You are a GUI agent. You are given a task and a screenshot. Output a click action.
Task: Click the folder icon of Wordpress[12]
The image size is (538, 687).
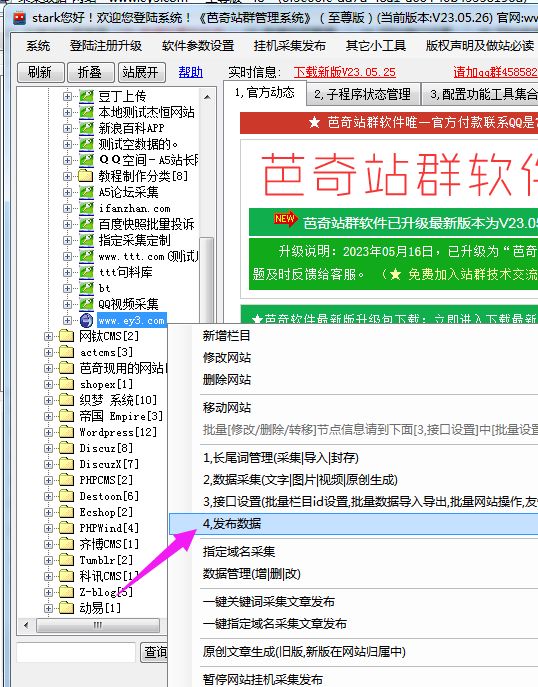click(x=67, y=432)
